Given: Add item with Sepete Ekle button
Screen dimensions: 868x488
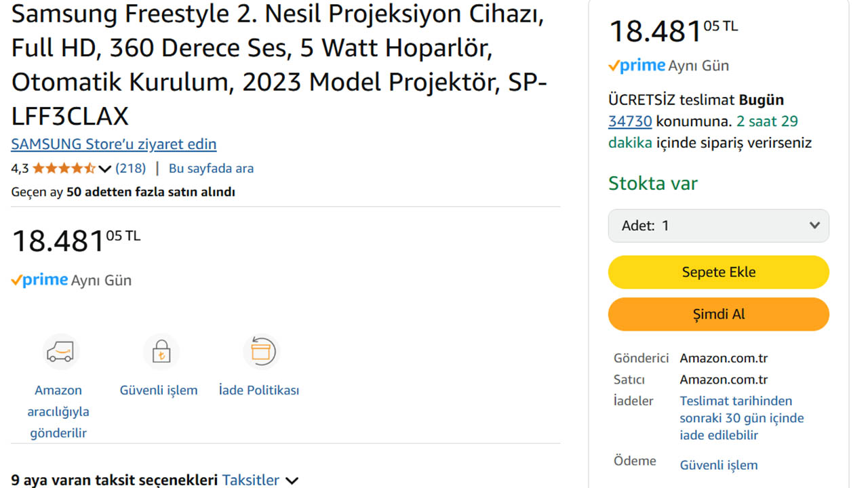Looking at the screenshot, I should (719, 272).
